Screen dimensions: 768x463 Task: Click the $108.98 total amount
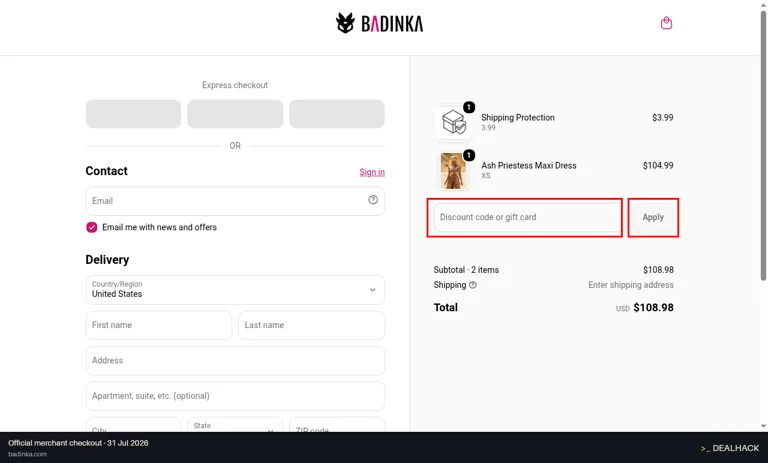(x=653, y=307)
